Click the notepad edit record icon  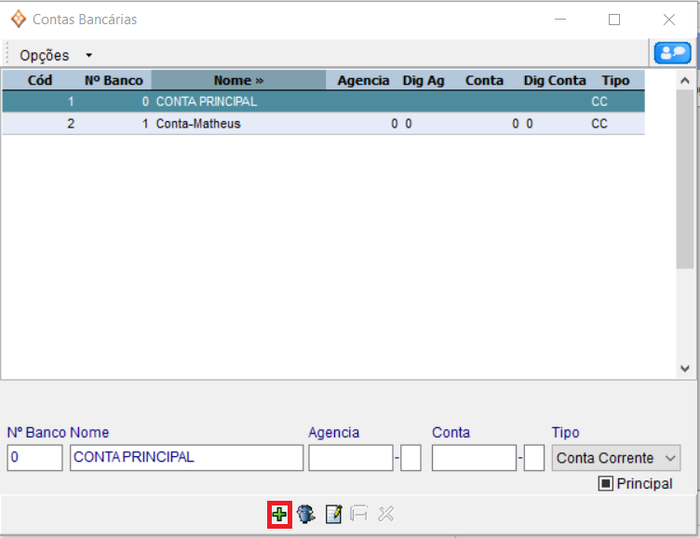click(333, 514)
